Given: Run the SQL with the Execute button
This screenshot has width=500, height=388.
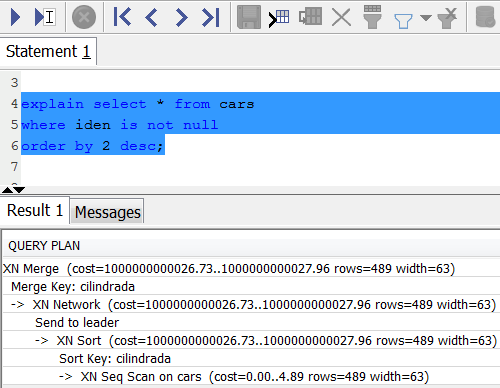Looking at the screenshot, I should point(15,17).
